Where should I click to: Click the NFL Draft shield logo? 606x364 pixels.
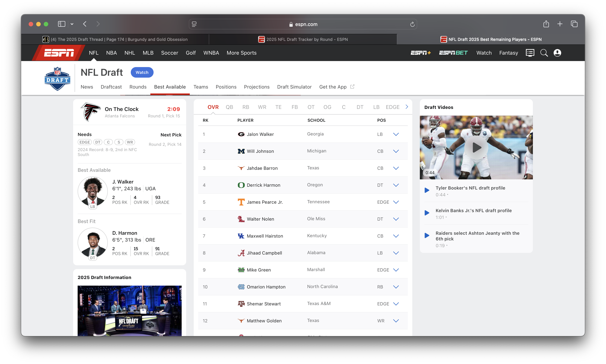click(57, 79)
